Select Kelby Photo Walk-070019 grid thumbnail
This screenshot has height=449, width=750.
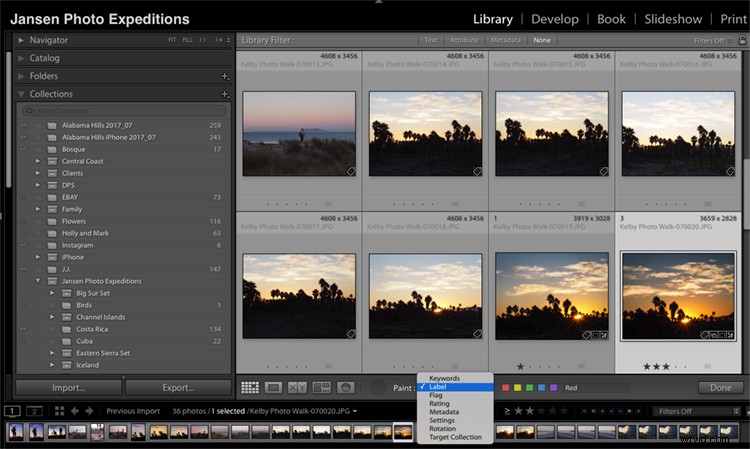click(x=552, y=296)
